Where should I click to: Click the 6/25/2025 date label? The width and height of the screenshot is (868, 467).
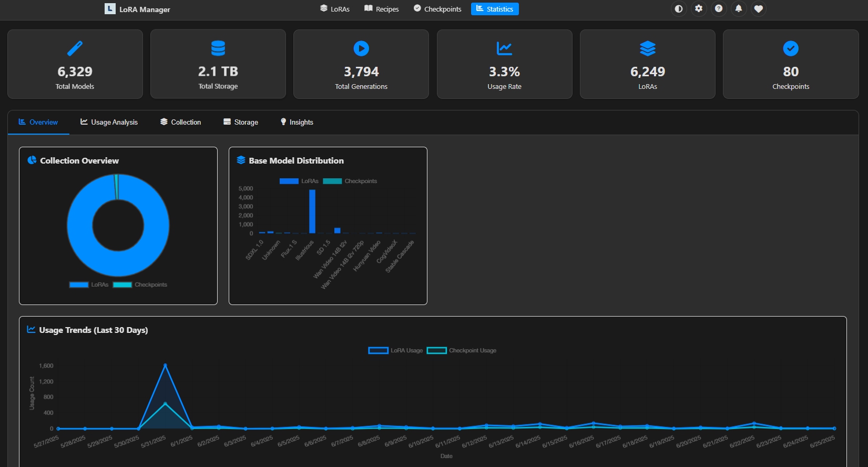tap(822, 441)
